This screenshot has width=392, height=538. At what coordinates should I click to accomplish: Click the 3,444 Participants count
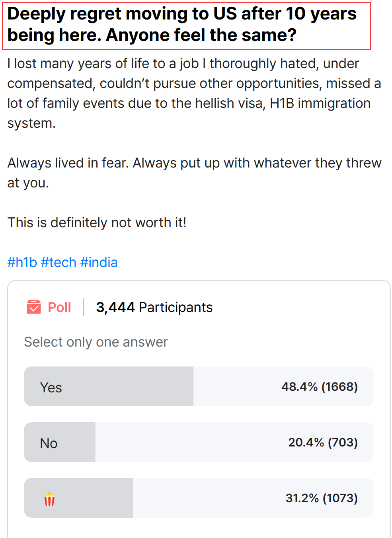point(154,307)
